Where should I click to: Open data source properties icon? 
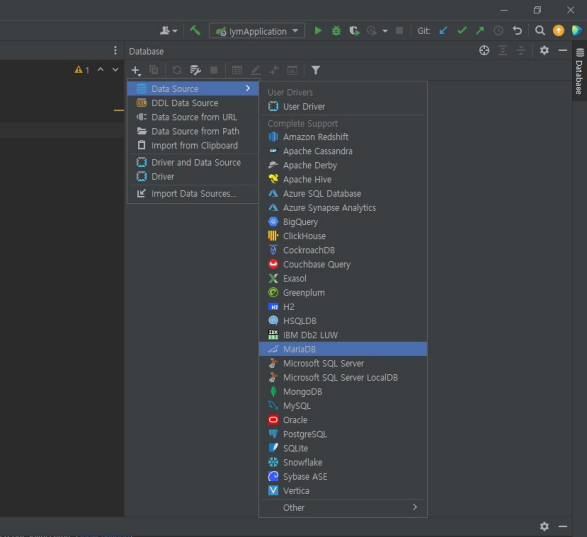coord(195,70)
